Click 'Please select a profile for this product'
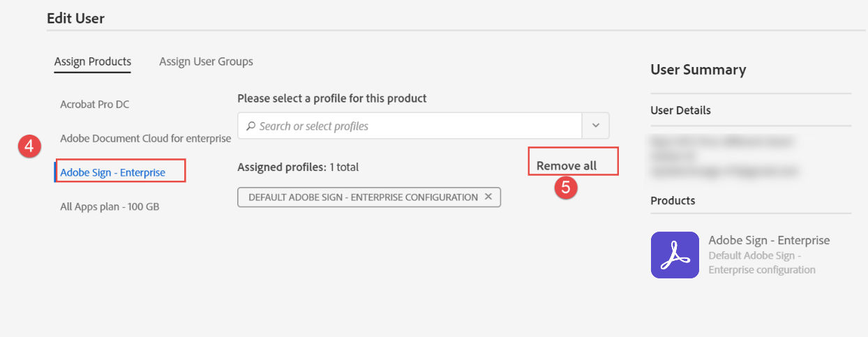The image size is (868, 337). [x=332, y=98]
